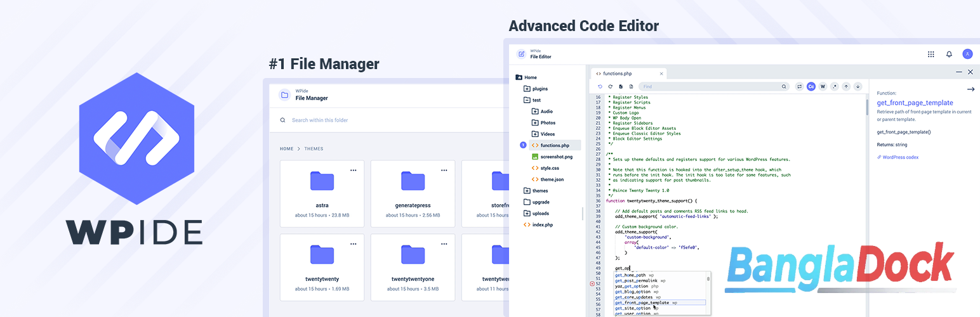Jump to next match with down arrow

click(x=857, y=86)
